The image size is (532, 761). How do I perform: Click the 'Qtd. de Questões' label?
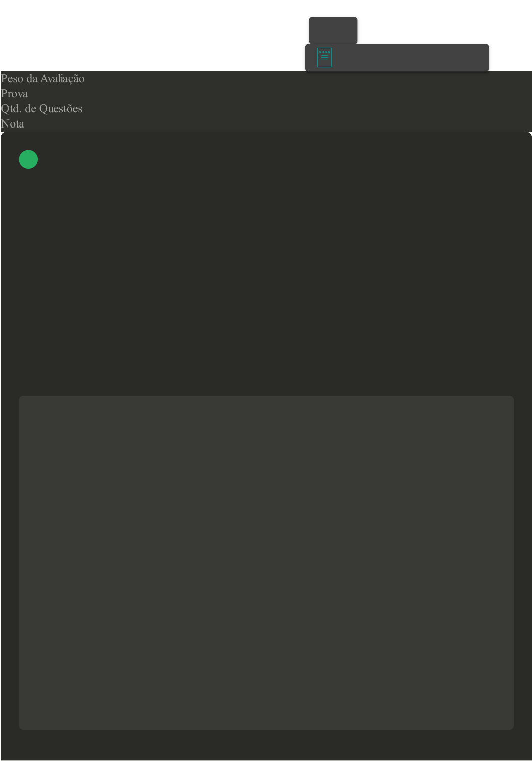41,109
